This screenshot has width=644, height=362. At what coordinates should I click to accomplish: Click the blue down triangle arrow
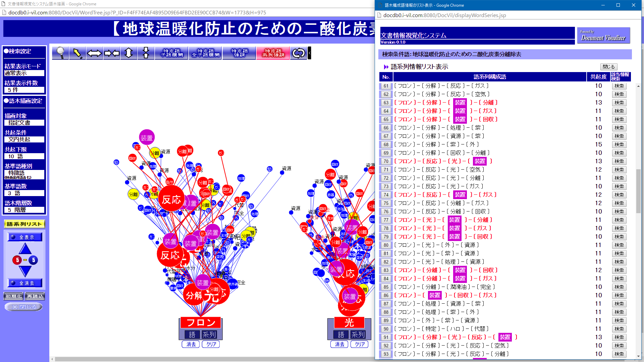point(25,271)
